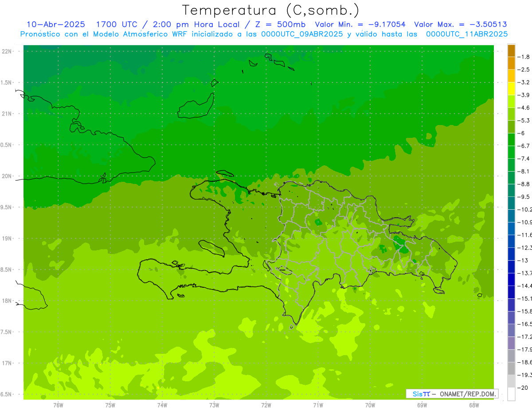Click the valid-until time "0000UTC_11ABR2025"

point(466,34)
